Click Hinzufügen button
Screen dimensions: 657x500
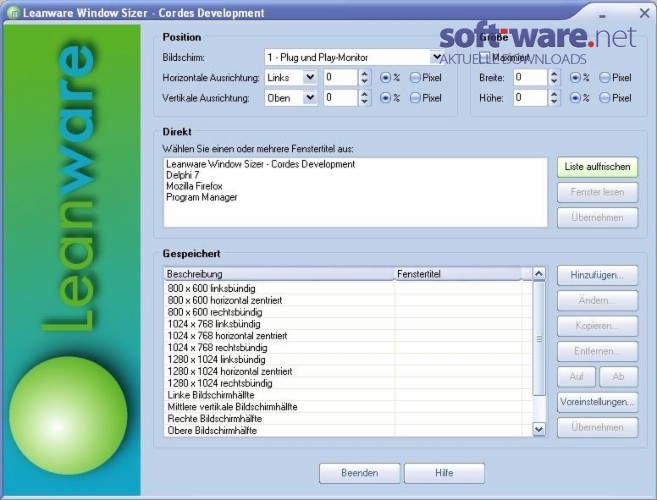tap(598, 275)
